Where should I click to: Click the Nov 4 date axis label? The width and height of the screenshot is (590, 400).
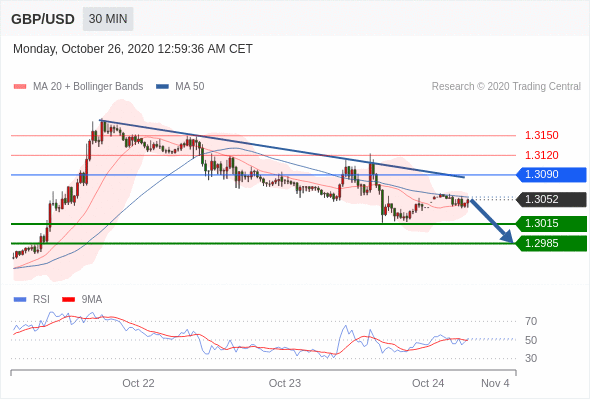click(x=495, y=383)
